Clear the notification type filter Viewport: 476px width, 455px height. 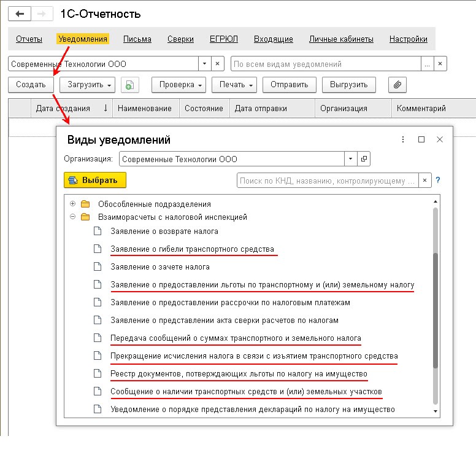[440, 64]
